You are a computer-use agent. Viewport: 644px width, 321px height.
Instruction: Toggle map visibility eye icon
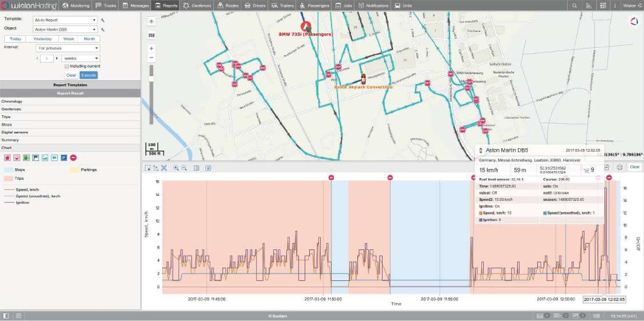(151, 21)
